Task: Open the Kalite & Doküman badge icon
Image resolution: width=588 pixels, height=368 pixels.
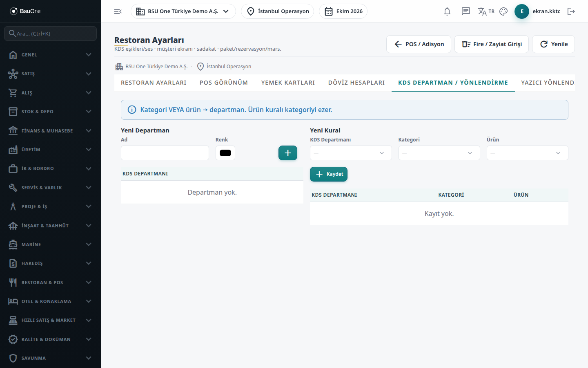Action: click(x=13, y=339)
